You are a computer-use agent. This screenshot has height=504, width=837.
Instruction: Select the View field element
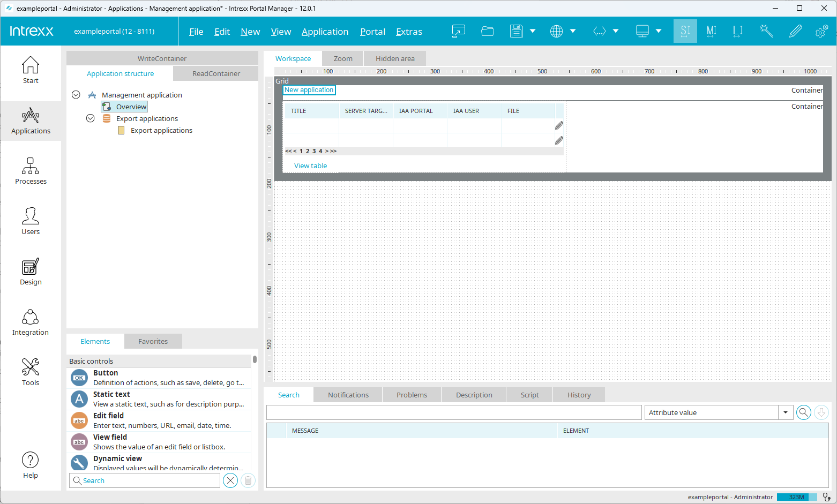(159, 442)
